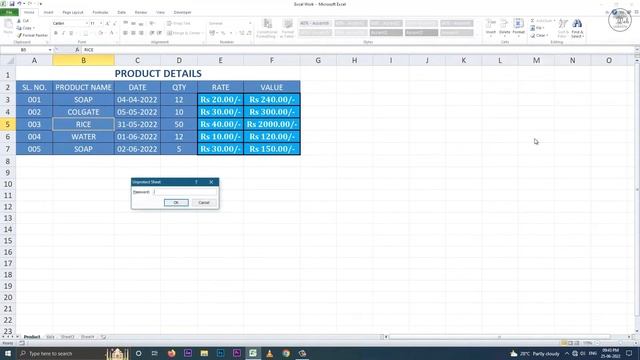Open the AutoSum dropdown
The height and width of the screenshot is (360, 640).
point(554,21)
